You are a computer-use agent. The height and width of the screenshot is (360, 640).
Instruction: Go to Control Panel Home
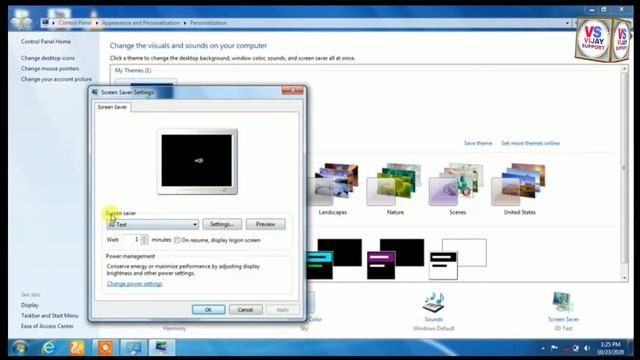coord(46,42)
